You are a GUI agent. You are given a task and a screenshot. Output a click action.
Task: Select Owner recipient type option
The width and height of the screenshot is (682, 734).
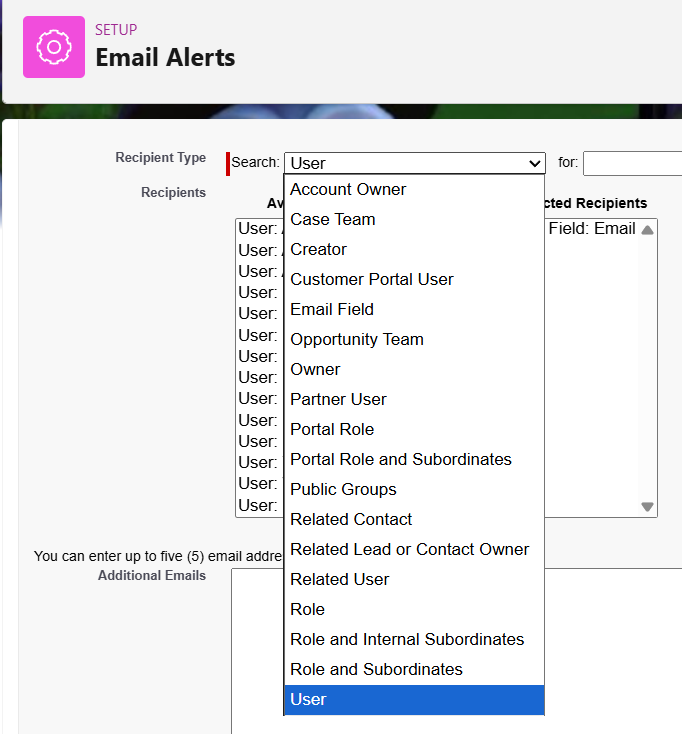(x=315, y=369)
